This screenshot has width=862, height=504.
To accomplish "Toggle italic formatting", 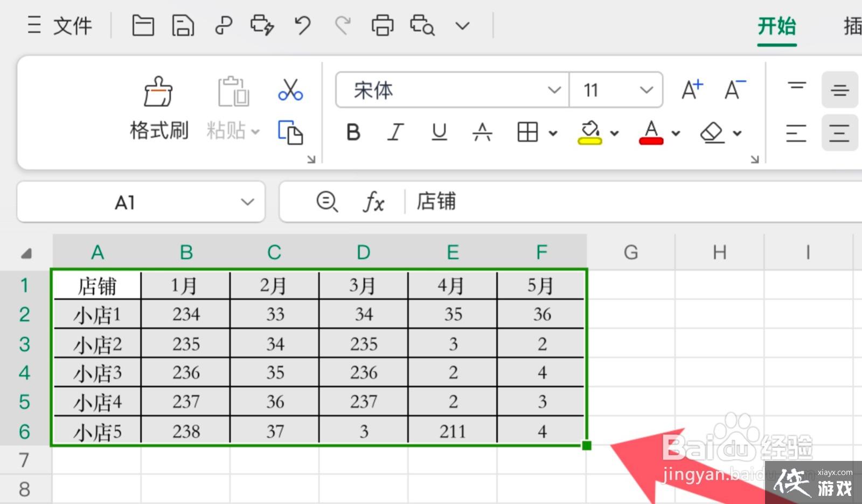I will 395,132.
